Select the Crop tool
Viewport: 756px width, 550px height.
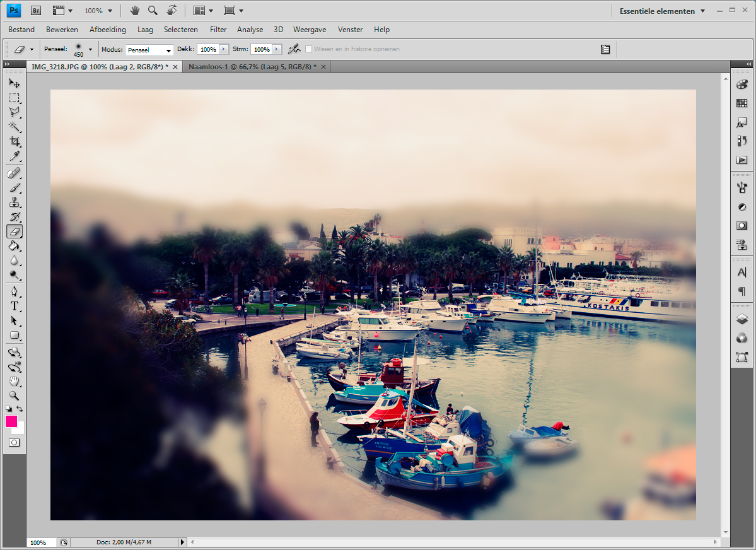tap(15, 141)
